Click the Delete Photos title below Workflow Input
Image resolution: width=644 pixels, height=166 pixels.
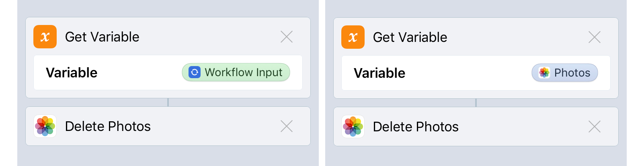point(108,126)
